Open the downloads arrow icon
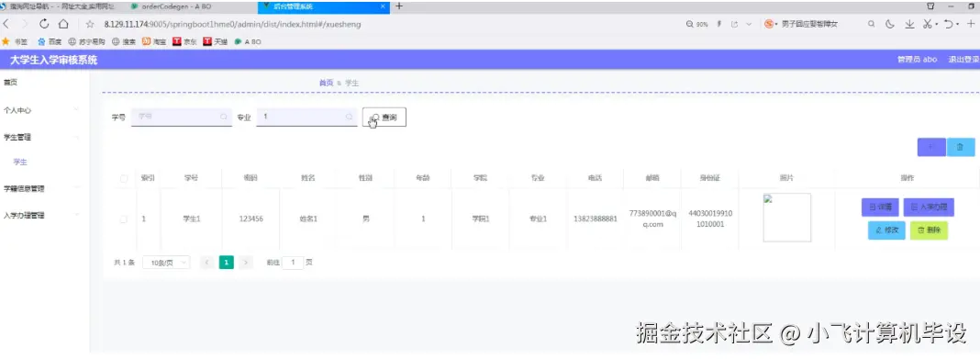The height and width of the screenshot is (359, 980). tap(909, 25)
